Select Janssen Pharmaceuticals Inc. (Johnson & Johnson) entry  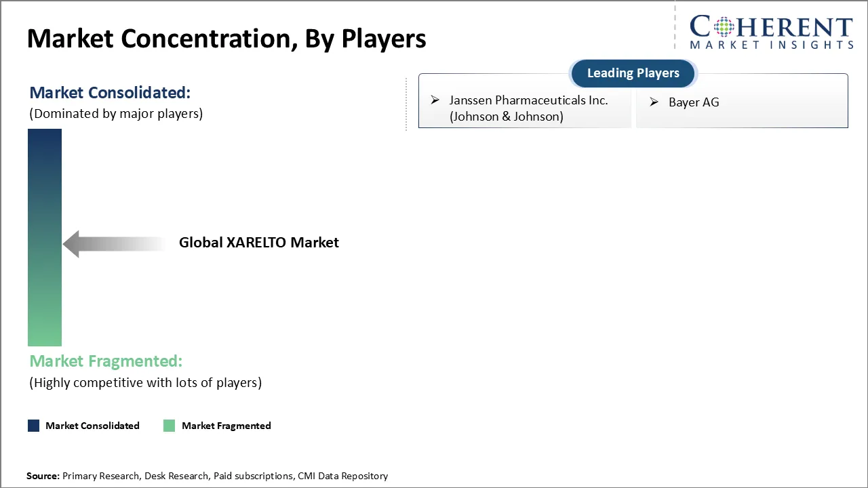point(528,108)
